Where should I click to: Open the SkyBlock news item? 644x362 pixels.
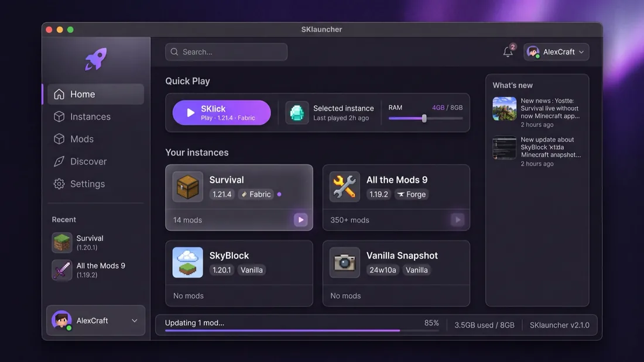click(537, 151)
